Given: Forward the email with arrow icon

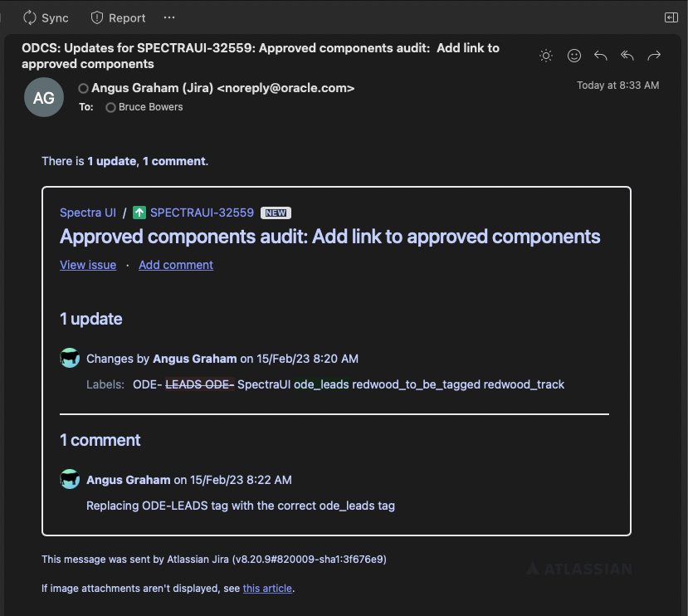Looking at the screenshot, I should click(654, 56).
